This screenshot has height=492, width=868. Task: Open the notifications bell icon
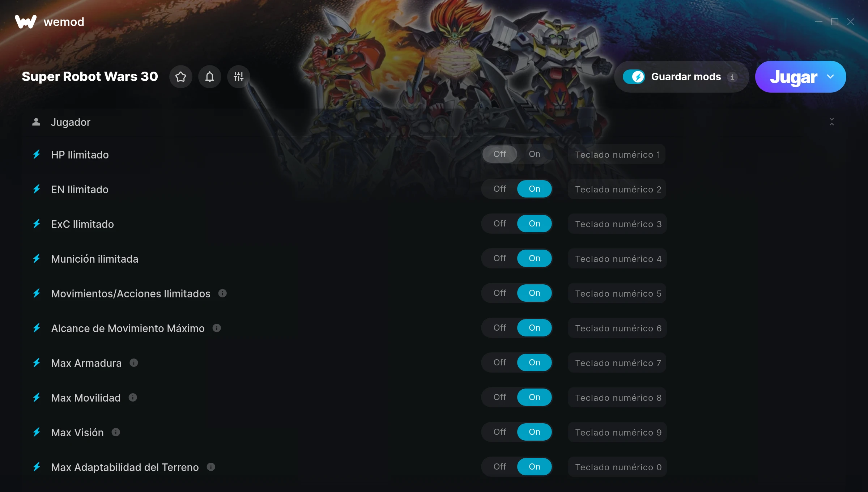click(210, 77)
